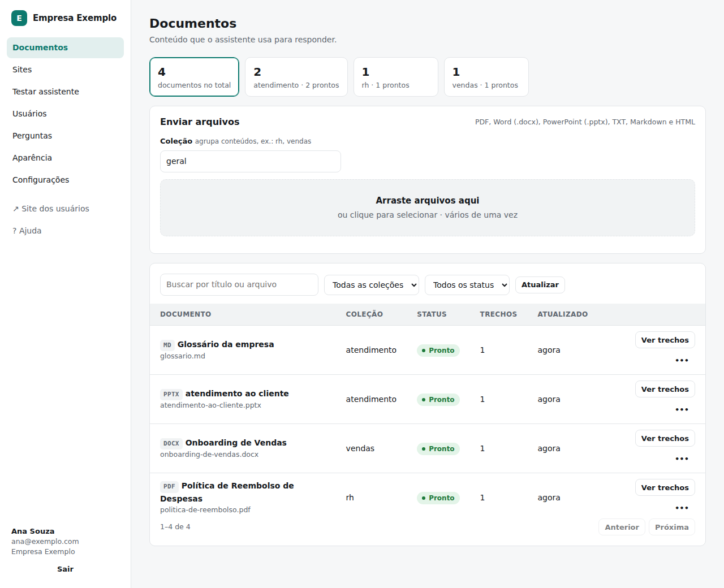Open more options for Política de Reembolso
Viewport: 724px width, 588px height.
tap(682, 508)
